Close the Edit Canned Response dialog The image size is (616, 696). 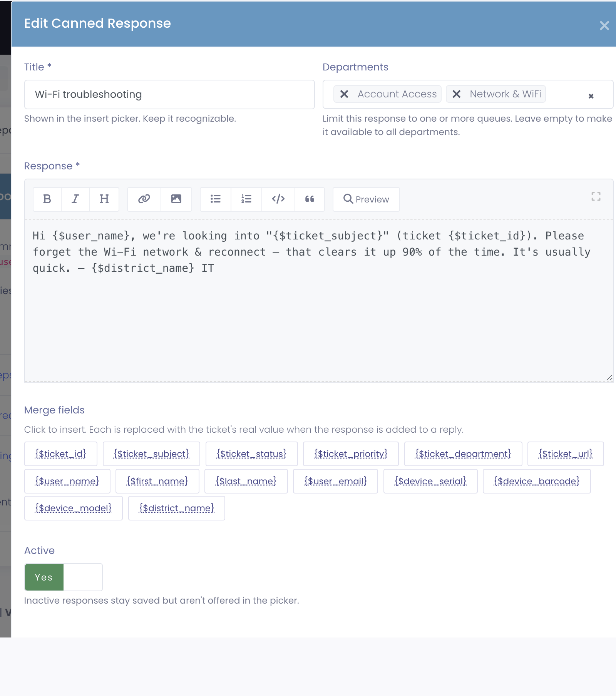tap(604, 25)
